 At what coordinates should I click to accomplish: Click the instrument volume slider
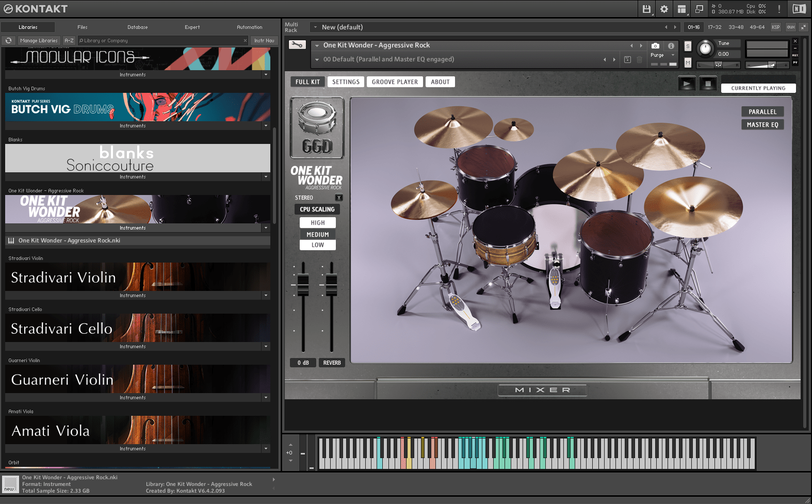[x=767, y=65]
